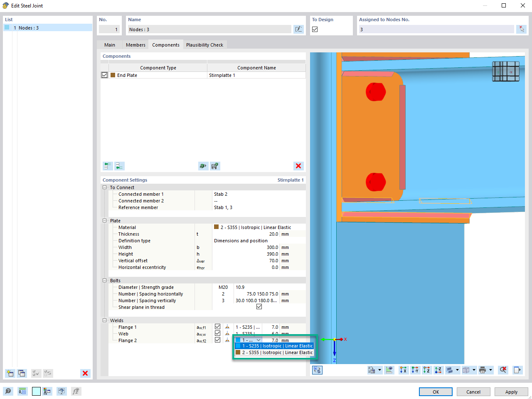Viewport: 532px width, 399px height.
Task: Click the brown Plate material color swatch
Action: 216,227
